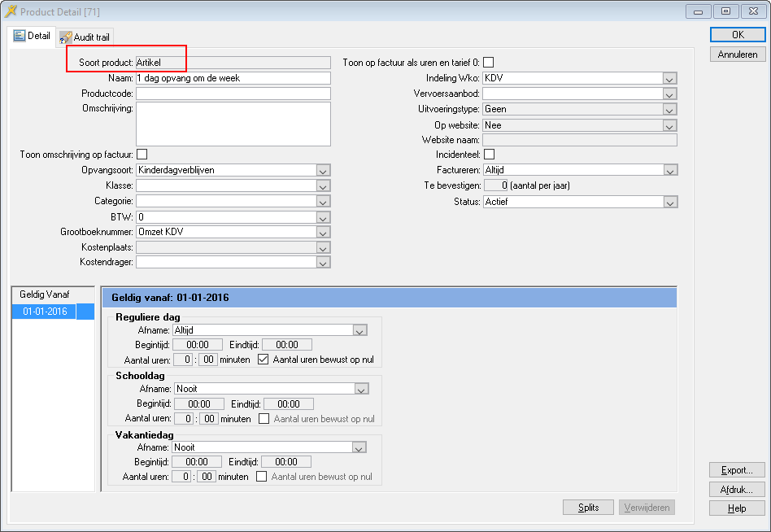Click the Omschrijving text area
The height and width of the screenshot is (532, 771).
(233, 124)
